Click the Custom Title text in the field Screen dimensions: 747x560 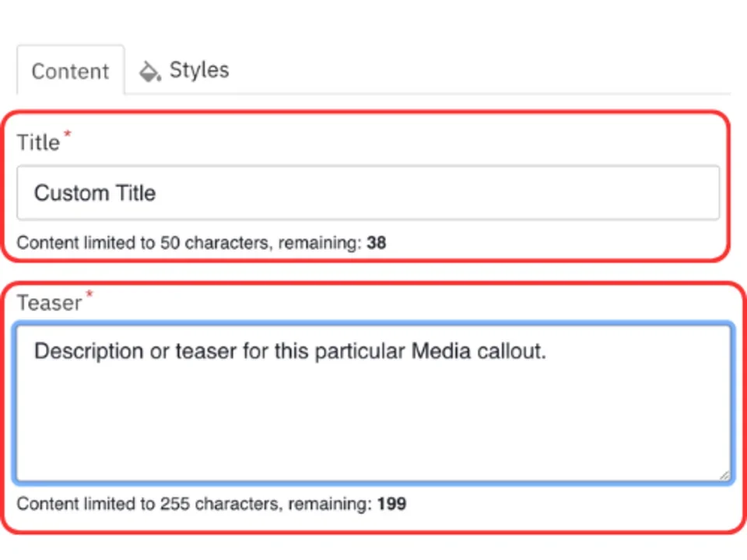[94, 193]
